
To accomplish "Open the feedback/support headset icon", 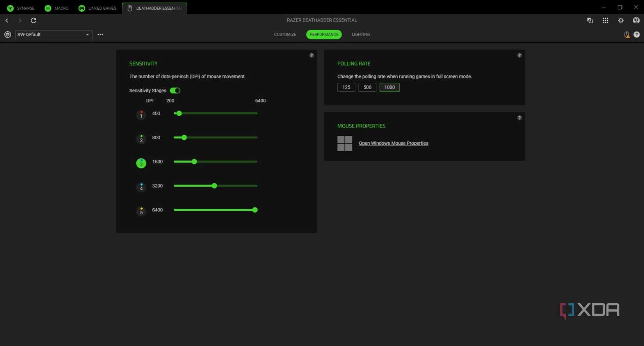I will pyautogui.click(x=636, y=20).
